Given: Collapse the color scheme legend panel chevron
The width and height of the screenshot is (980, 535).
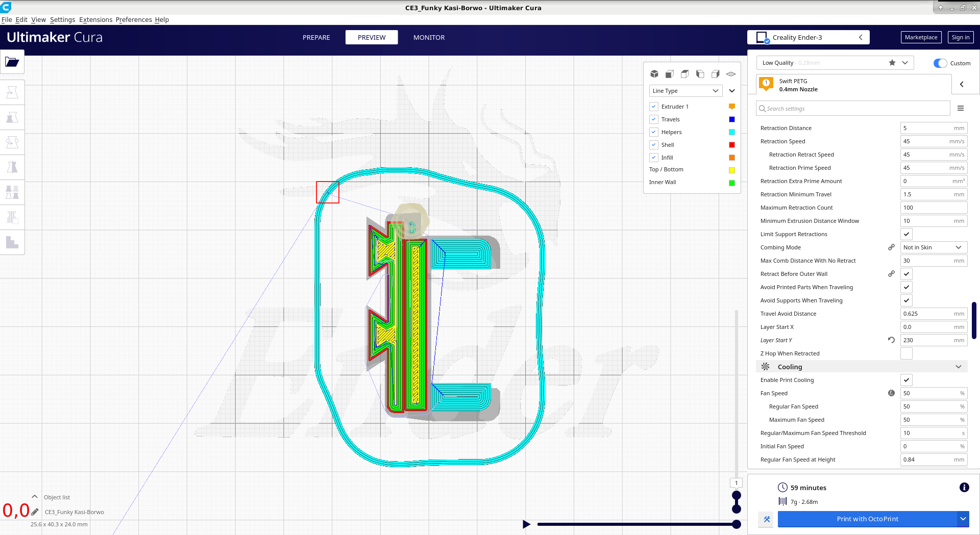Looking at the screenshot, I should [x=731, y=91].
